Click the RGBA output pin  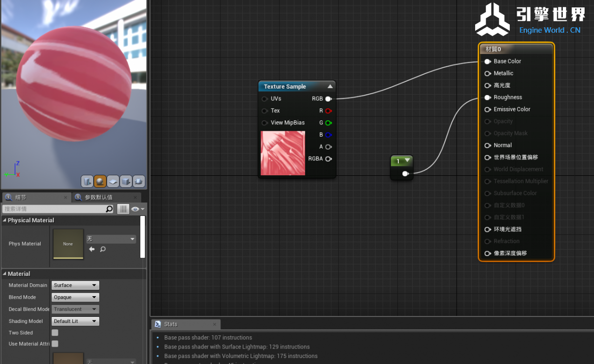coord(328,158)
